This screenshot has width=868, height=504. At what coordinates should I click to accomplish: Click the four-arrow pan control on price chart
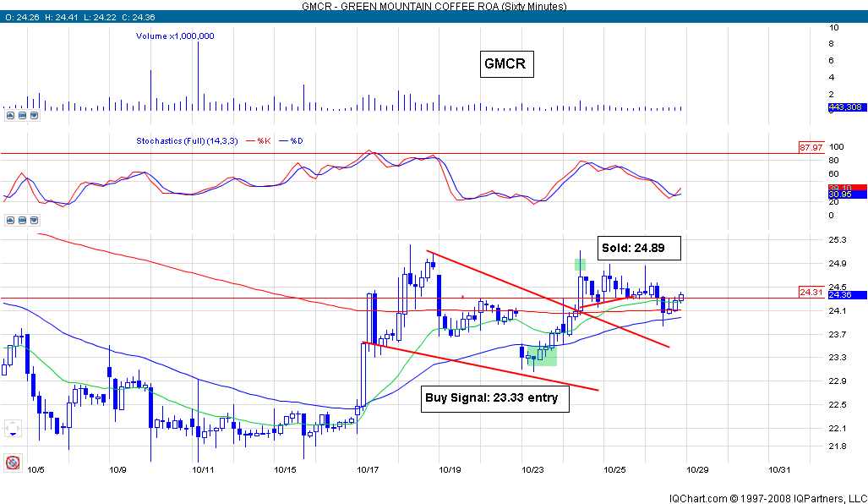point(12,429)
